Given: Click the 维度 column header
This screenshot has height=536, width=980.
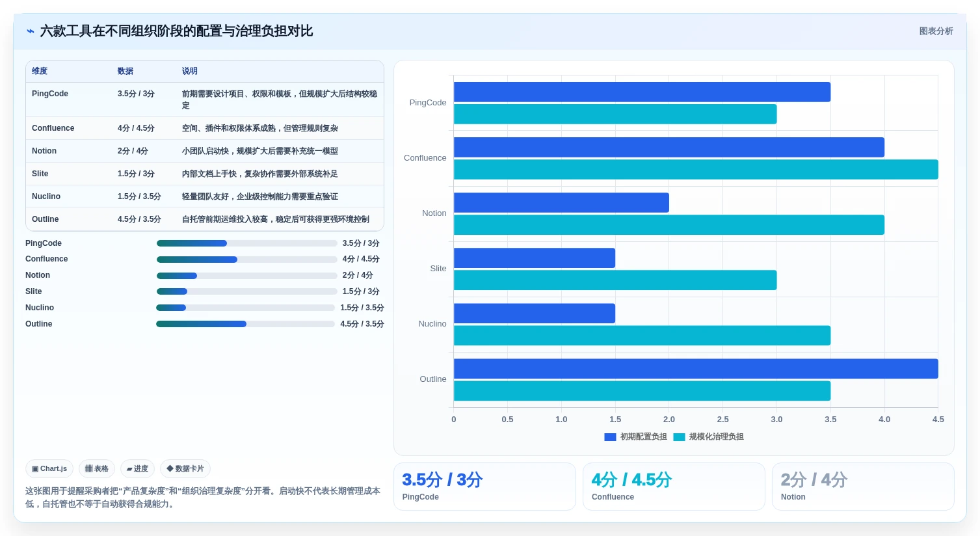Looking at the screenshot, I should click(x=40, y=71).
